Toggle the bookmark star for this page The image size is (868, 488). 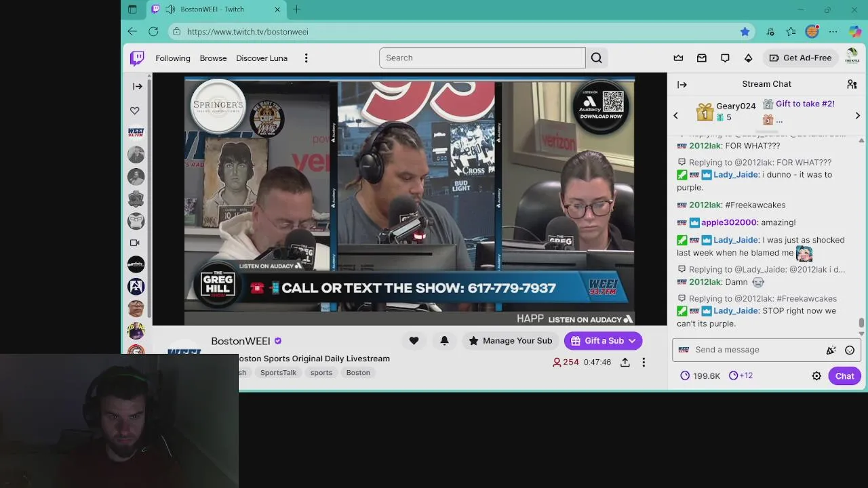click(x=745, y=32)
